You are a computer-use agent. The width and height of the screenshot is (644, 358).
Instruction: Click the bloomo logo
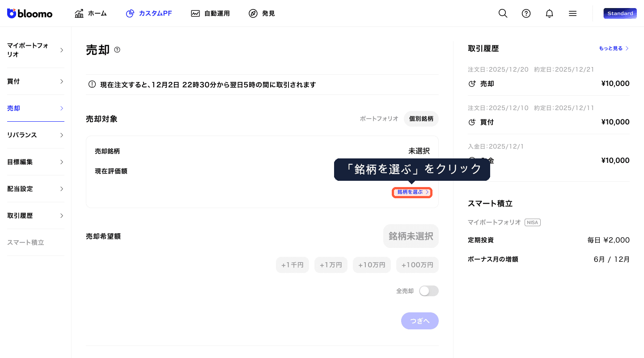point(30,13)
